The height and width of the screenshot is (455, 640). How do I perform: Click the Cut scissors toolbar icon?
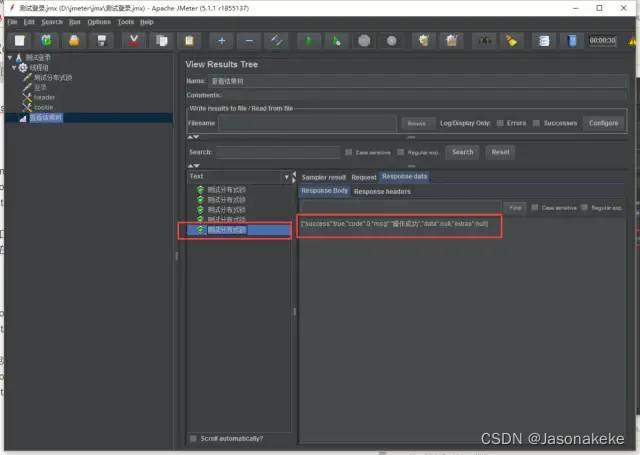coord(133,40)
